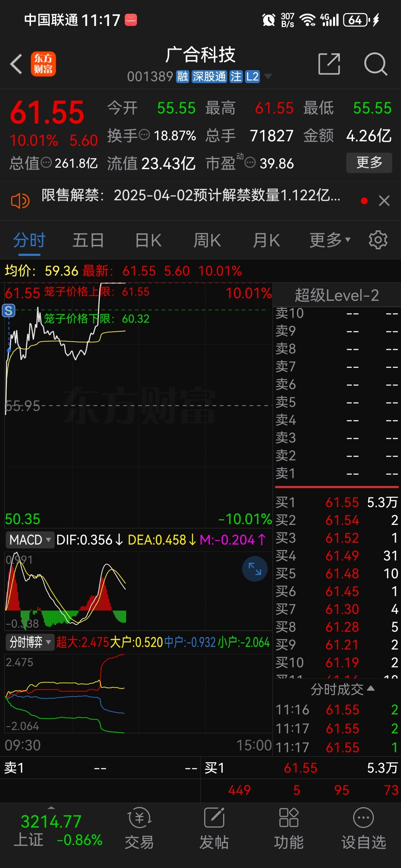Select the 买5 61.48 order row
The width and height of the screenshot is (401, 868).
[337, 573]
